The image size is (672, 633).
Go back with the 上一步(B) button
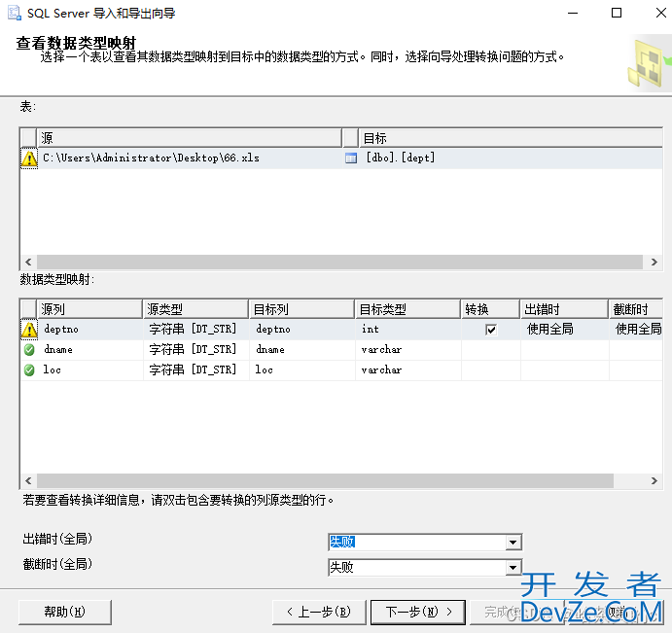click(x=319, y=612)
